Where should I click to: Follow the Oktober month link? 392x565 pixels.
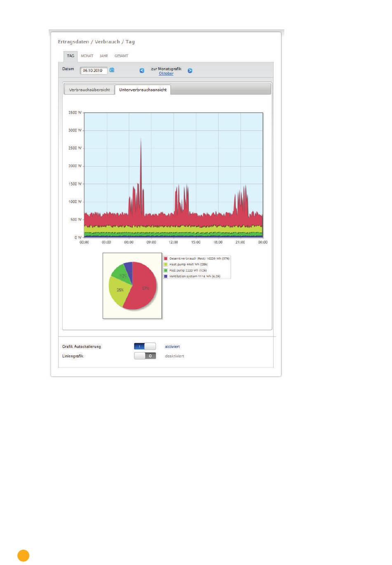coord(166,73)
